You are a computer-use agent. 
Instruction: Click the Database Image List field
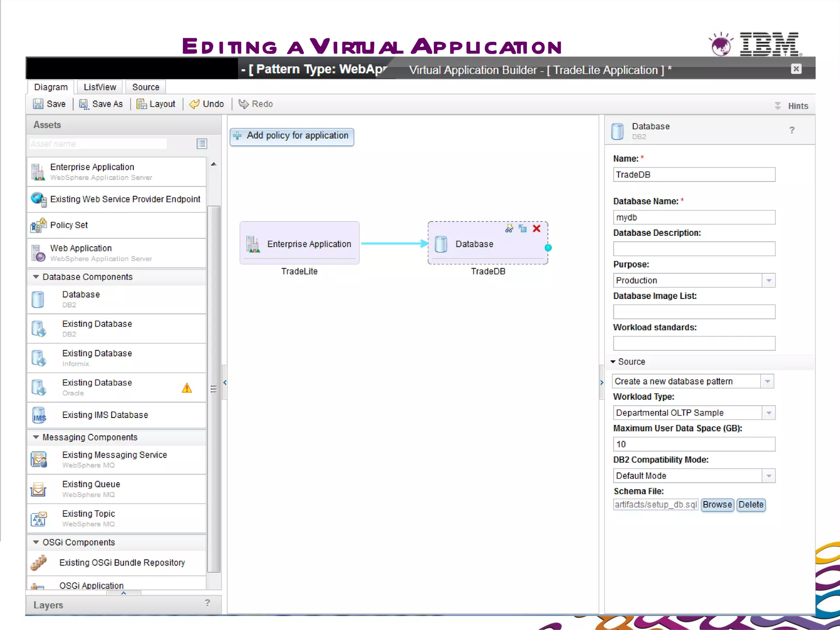tap(694, 312)
